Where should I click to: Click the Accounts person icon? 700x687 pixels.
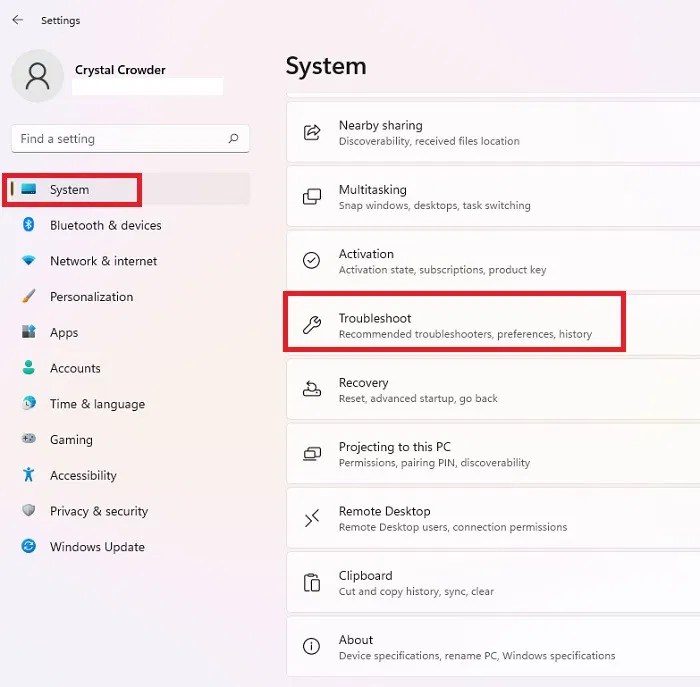[x=29, y=367]
